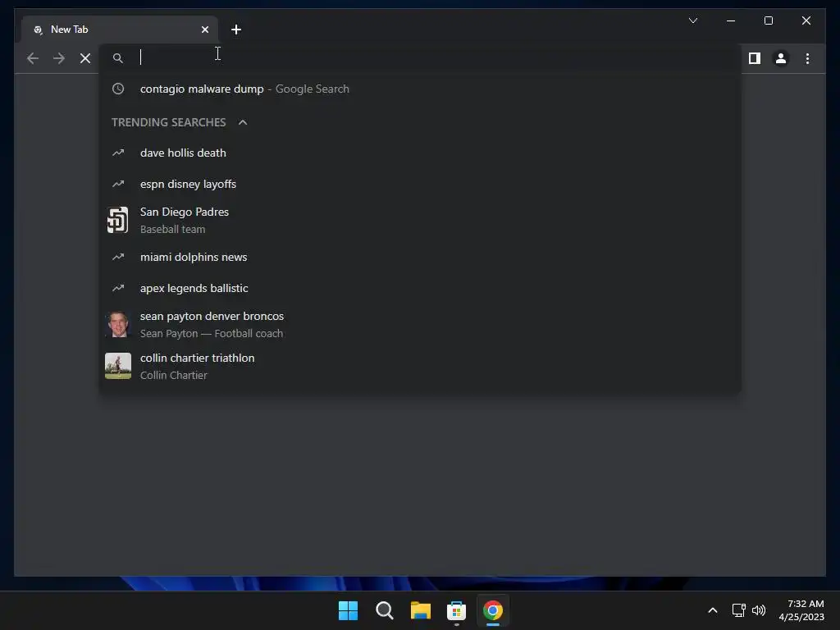Maximize the Chrome window
Image resolution: width=840 pixels, height=630 pixels.
(x=768, y=21)
